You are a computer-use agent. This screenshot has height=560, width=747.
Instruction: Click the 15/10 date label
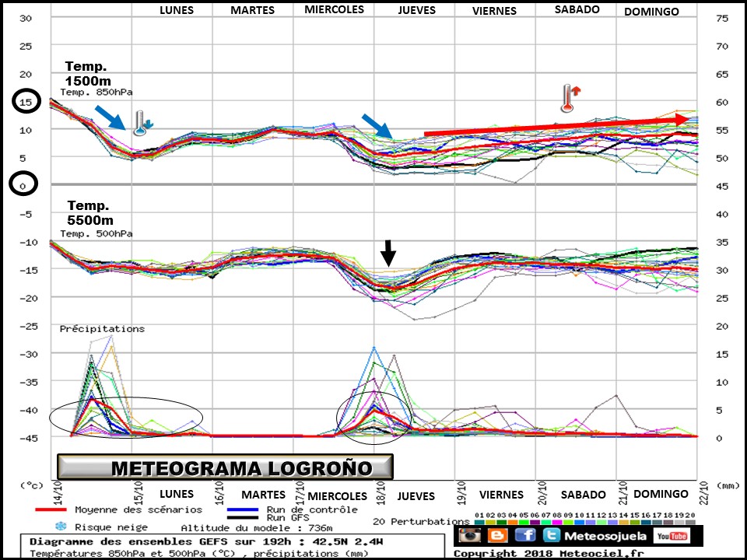point(139,492)
